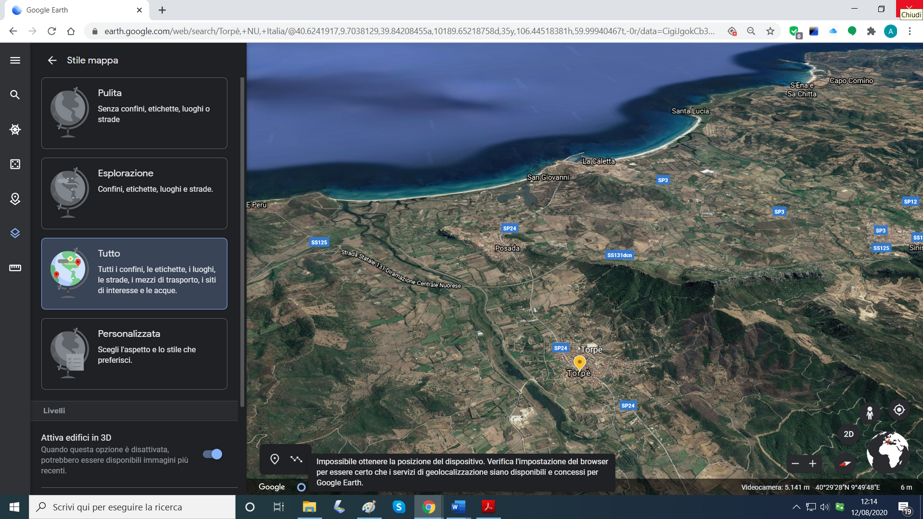Image resolution: width=923 pixels, height=519 pixels.
Task: Click the Windows taskbar search box
Action: point(132,507)
